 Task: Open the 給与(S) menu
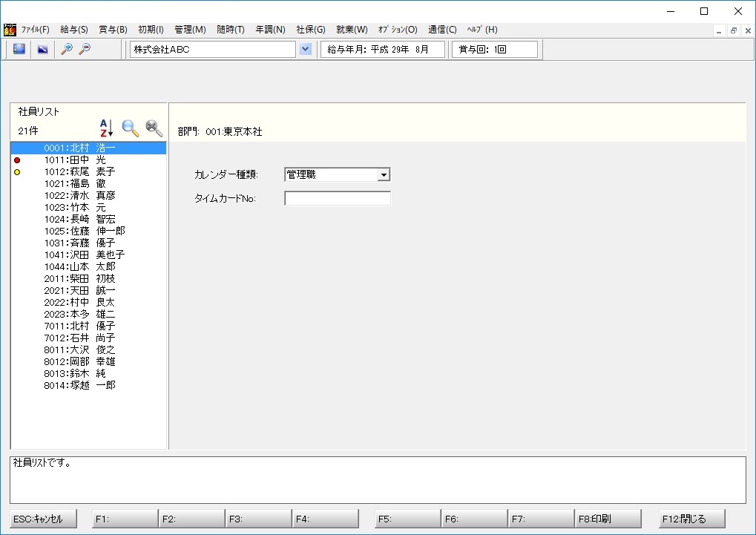coord(74,30)
